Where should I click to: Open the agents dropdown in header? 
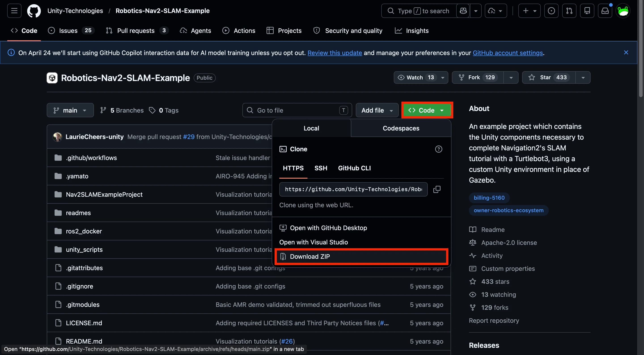(x=496, y=11)
